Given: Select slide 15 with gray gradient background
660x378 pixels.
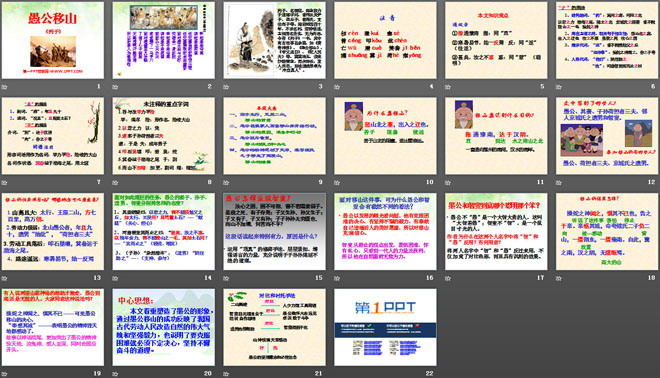Looking at the screenshot, I should pyautogui.click(x=274, y=232).
